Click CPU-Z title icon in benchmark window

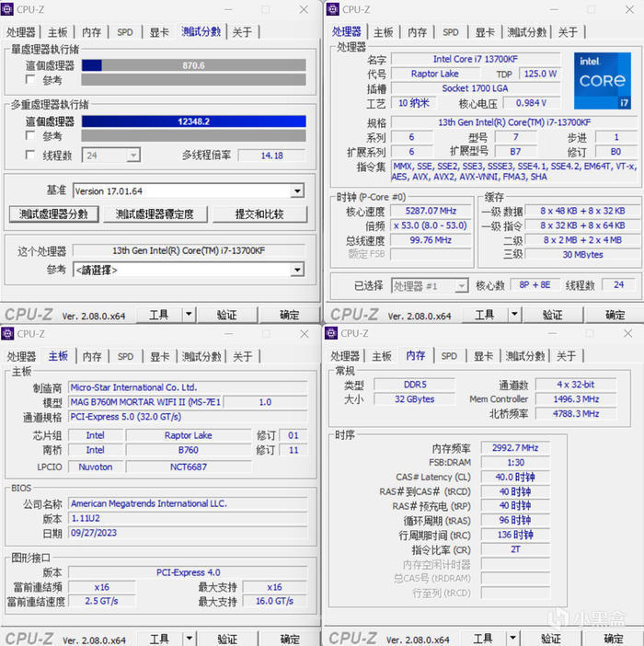point(7,9)
